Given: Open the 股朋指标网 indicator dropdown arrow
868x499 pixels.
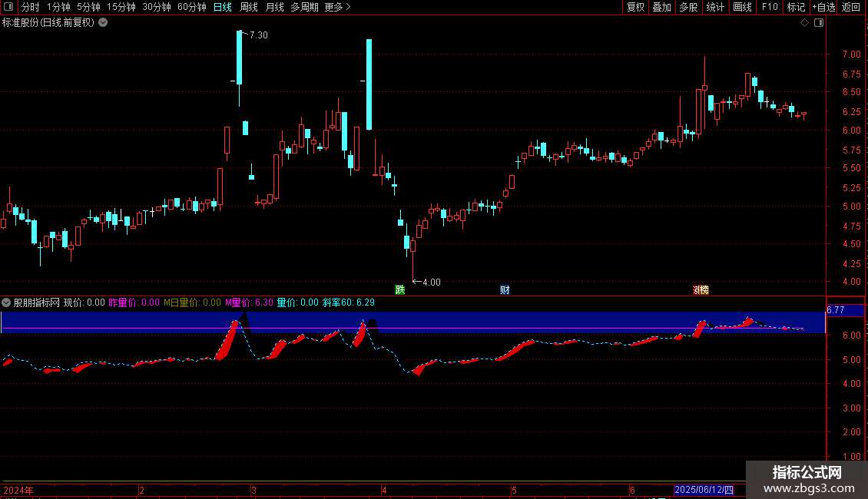Looking at the screenshot, I should tap(6, 302).
